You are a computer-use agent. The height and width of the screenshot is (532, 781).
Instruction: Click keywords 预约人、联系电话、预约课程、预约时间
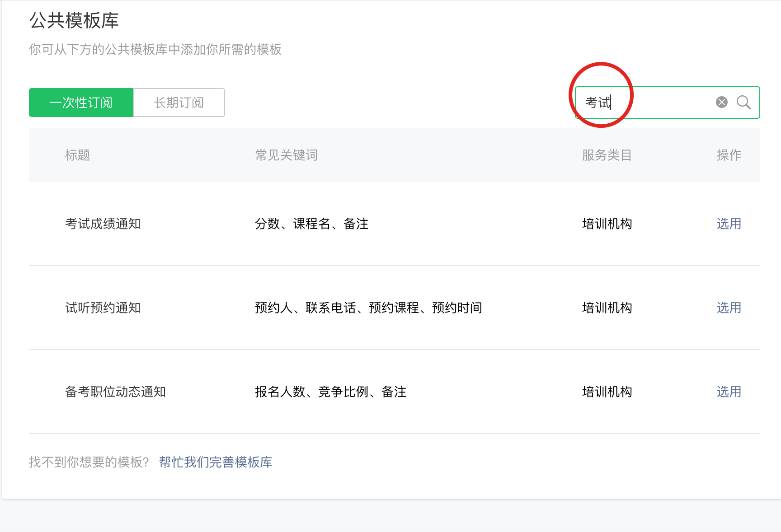point(368,308)
